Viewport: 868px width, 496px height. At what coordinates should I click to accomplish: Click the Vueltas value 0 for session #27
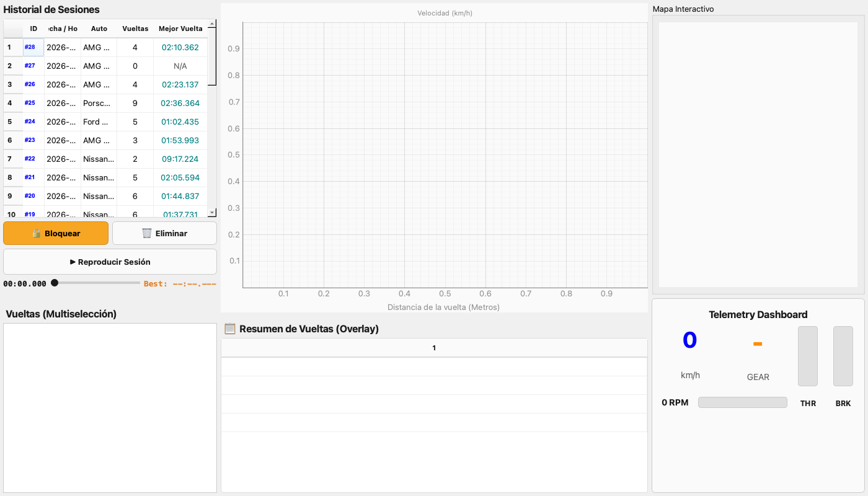point(135,66)
